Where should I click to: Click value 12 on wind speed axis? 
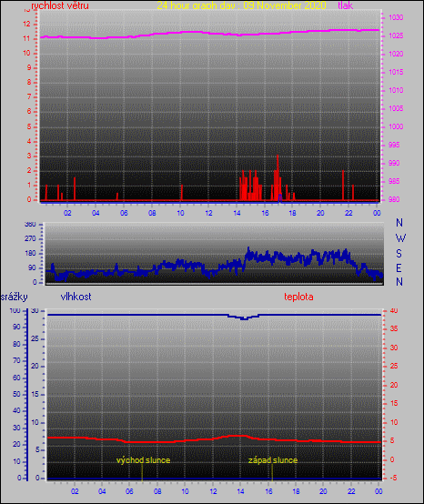tap(27, 24)
